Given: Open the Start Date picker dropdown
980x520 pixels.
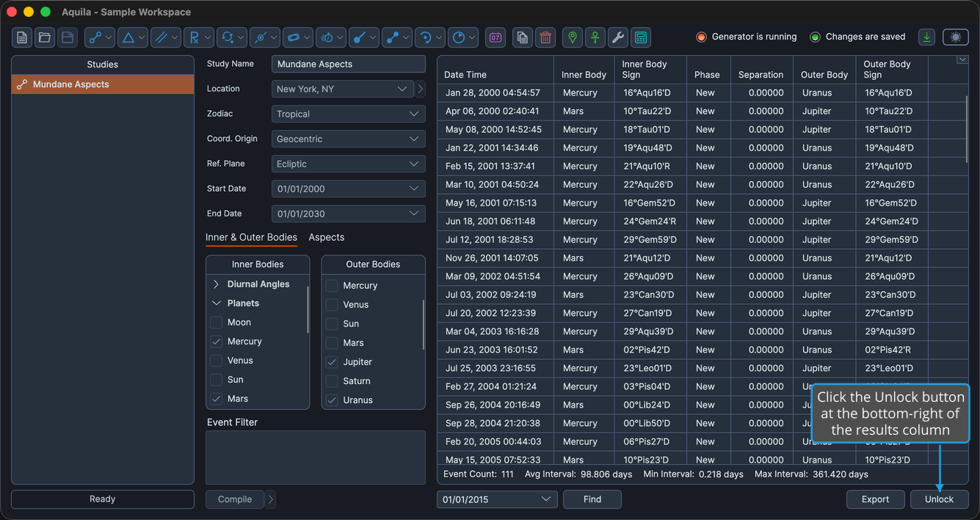Looking at the screenshot, I should (x=348, y=189).
